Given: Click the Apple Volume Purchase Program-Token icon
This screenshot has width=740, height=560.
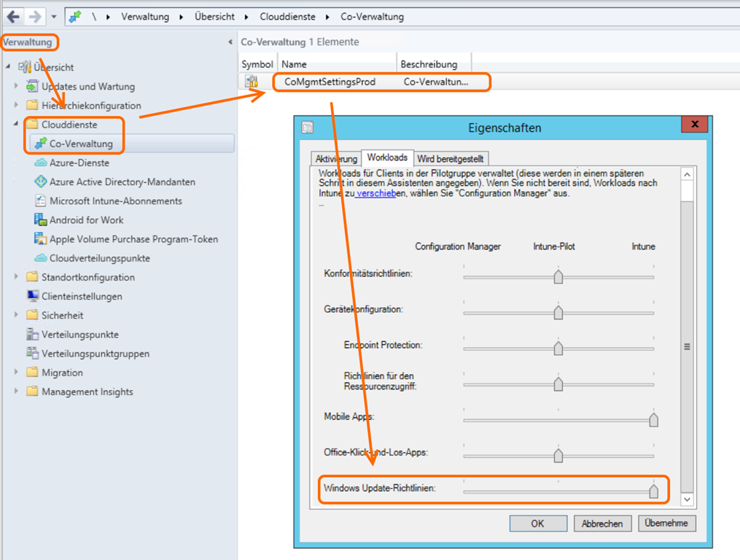Looking at the screenshot, I should [41, 238].
